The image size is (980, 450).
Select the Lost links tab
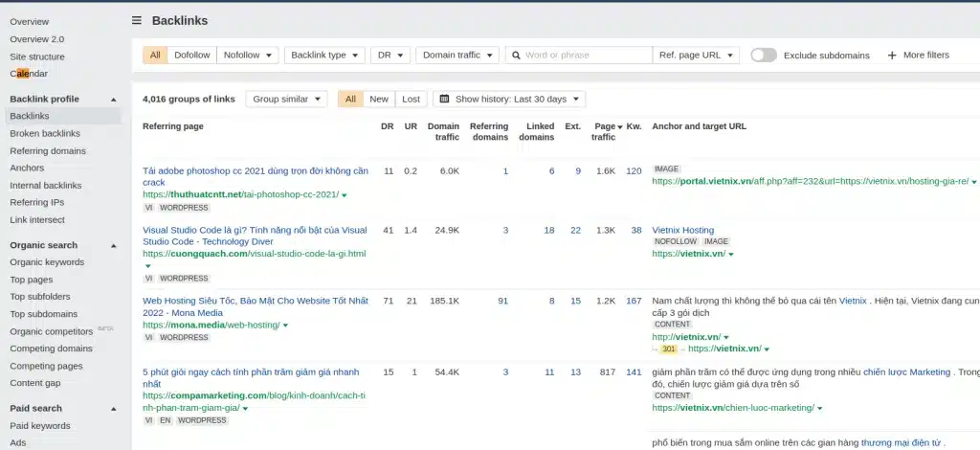pyautogui.click(x=411, y=99)
